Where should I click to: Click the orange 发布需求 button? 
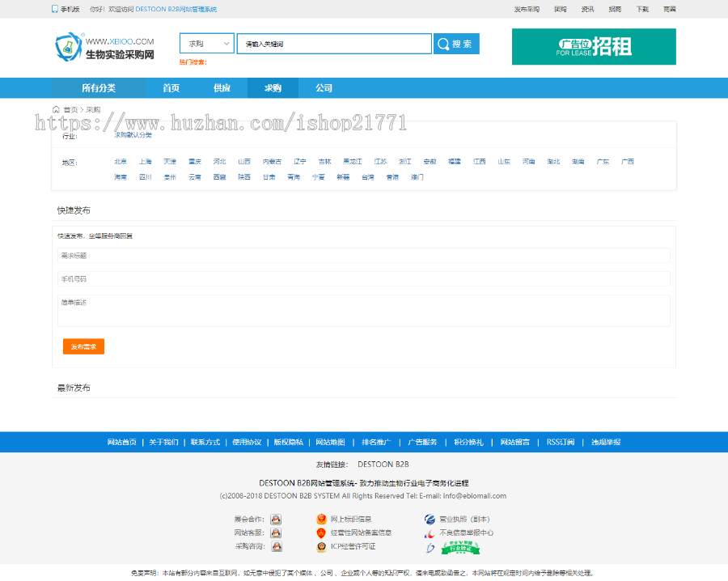coord(84,346)
